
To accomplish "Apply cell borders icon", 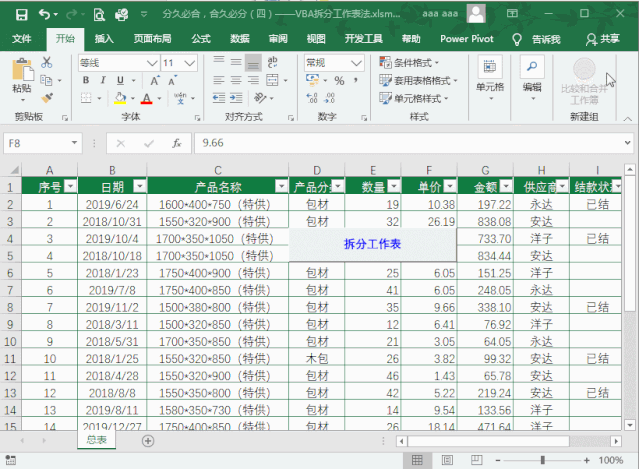I will coord(86,98).
